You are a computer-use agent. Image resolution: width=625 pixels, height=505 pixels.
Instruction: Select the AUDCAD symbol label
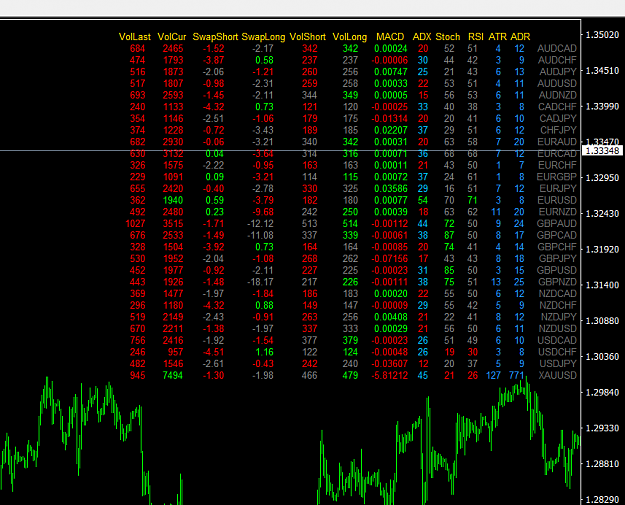[557, 48]
